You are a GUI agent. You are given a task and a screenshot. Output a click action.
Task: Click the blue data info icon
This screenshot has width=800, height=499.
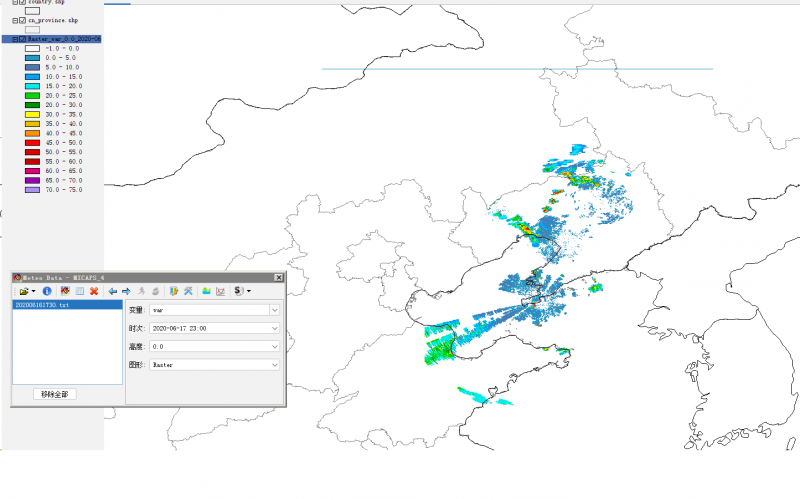click(46, 291)
